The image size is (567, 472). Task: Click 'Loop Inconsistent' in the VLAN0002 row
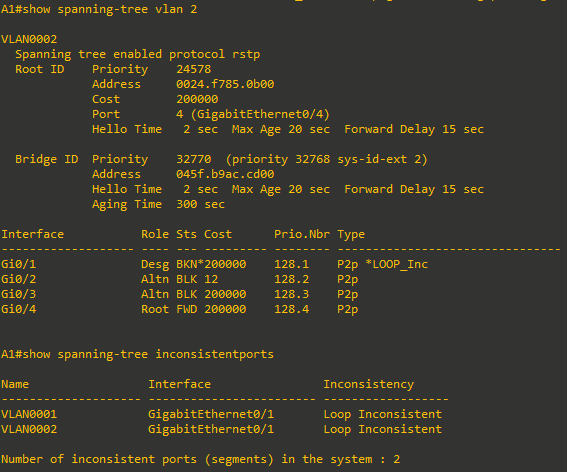(x=383, y=430)
